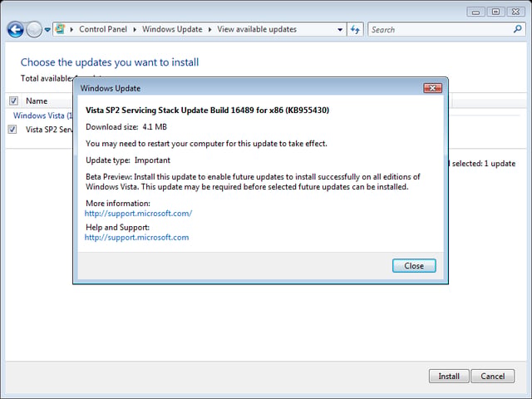Viewport: 532px width, 399px height.
Task: Collapse the Windows Vista group header
Action: (x=42, y=116)
